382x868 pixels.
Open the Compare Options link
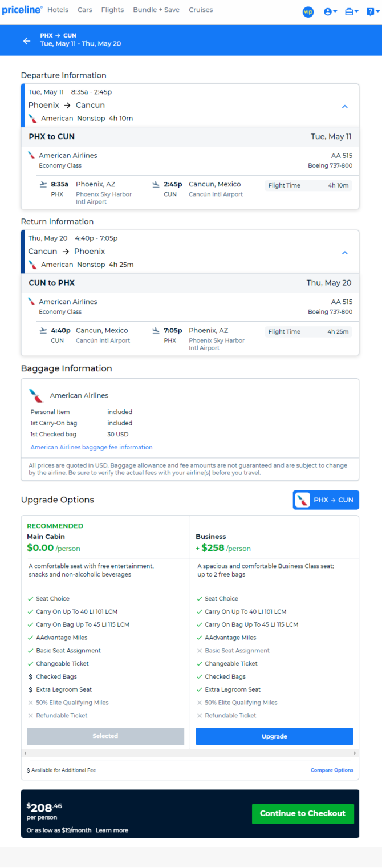[332, 770]
